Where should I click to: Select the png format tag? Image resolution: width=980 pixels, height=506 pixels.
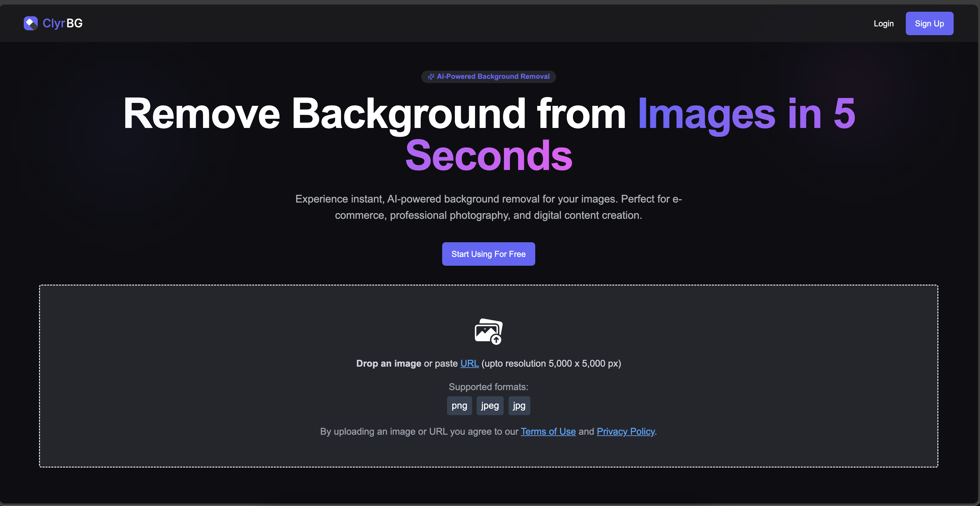click(x=459, y=405)
